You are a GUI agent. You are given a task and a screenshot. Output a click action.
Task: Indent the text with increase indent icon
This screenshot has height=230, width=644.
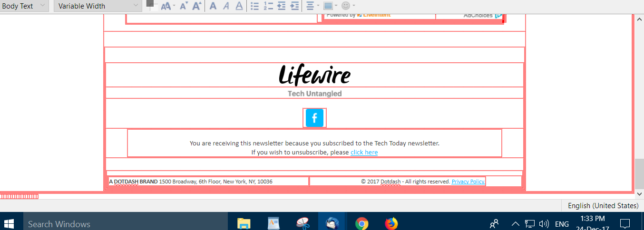pyautogui.click(x=295, y=6)
